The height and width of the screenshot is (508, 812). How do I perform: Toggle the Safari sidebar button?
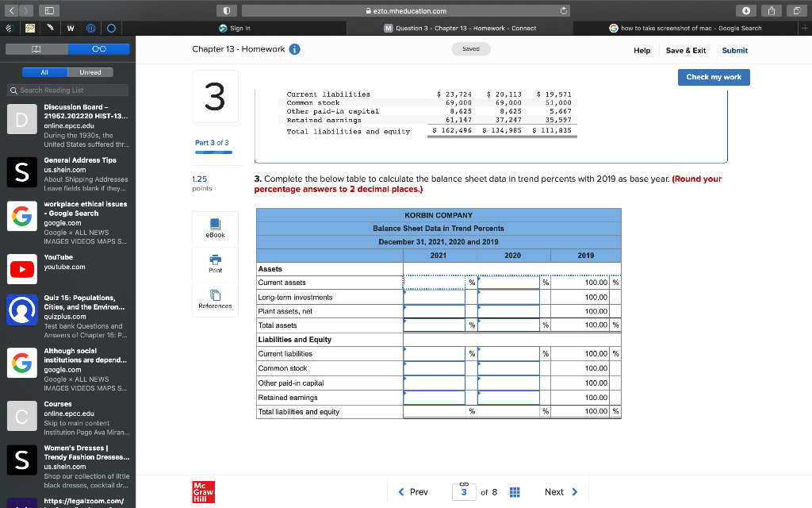[x=49, y=10]
